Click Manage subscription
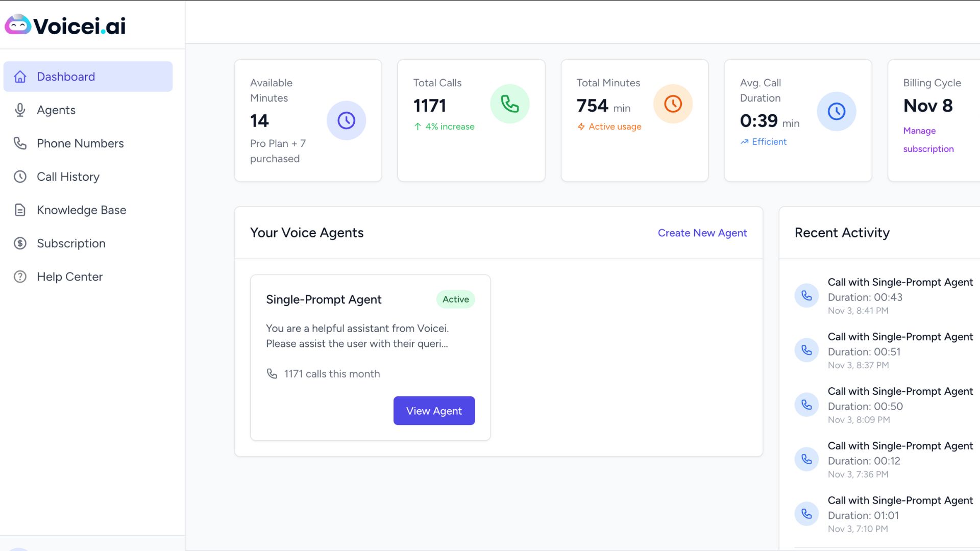Screen dimensions: 980x551 pos(928,140)
